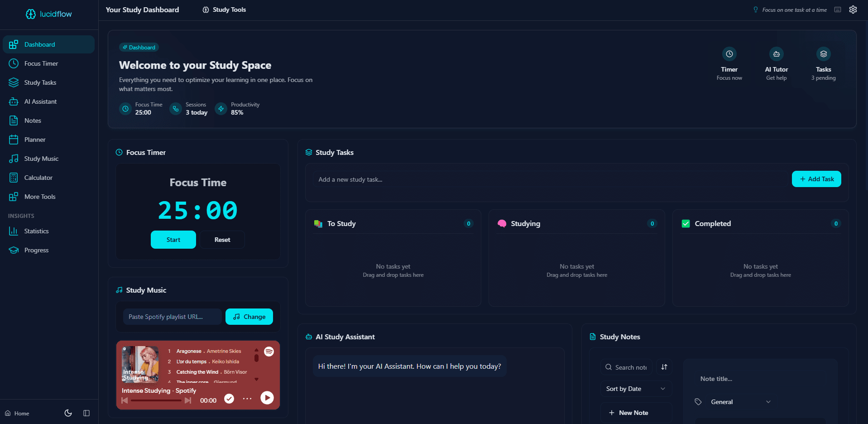Image resolution: width=868 pixels, height=424 pixels.
Task: Click the Timer quick-access clock icon
Action: pyautogui.click(x=729, y=54)
